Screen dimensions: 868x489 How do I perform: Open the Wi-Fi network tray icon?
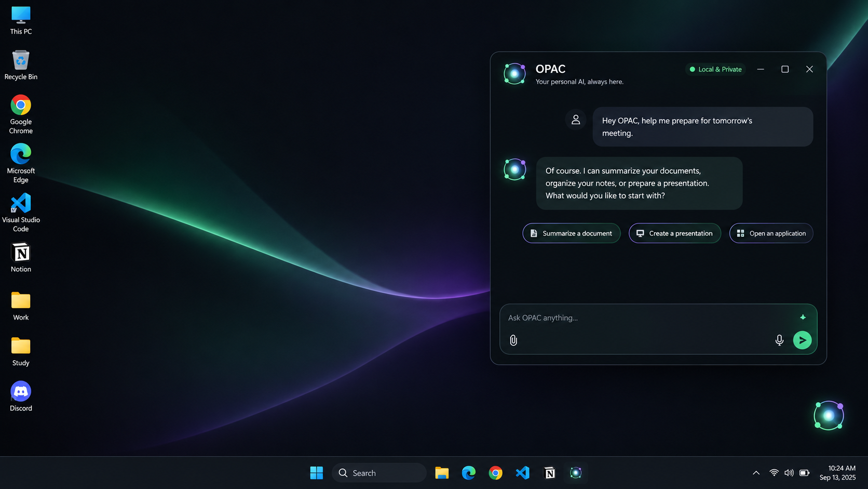pos(774,473)
